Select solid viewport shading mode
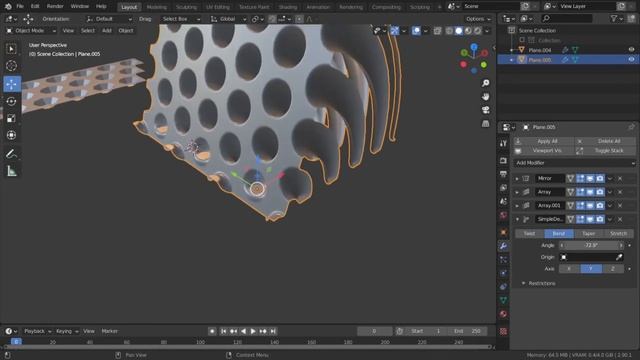The height and width of the screenshot is (360, 640). coord(459,31)
